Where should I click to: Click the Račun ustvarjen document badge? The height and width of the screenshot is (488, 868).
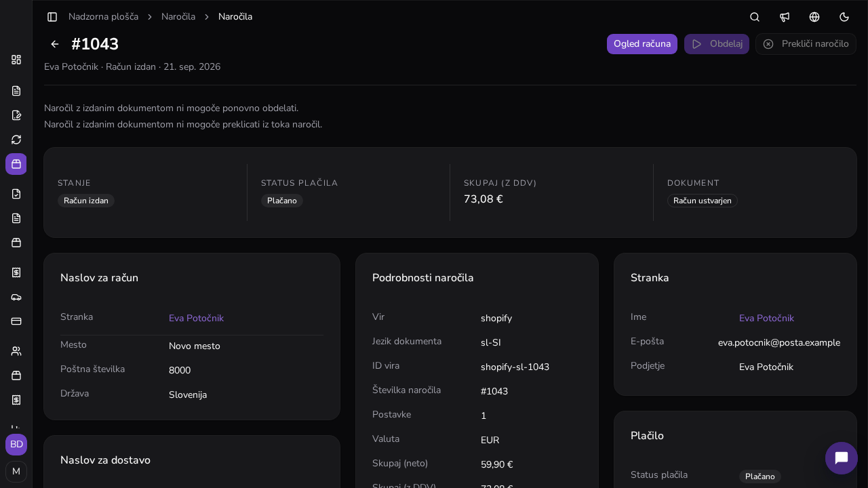coord(703,201)
